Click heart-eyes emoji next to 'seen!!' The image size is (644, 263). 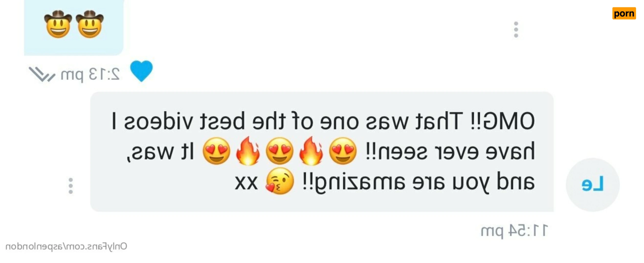[x=343, y=151]
